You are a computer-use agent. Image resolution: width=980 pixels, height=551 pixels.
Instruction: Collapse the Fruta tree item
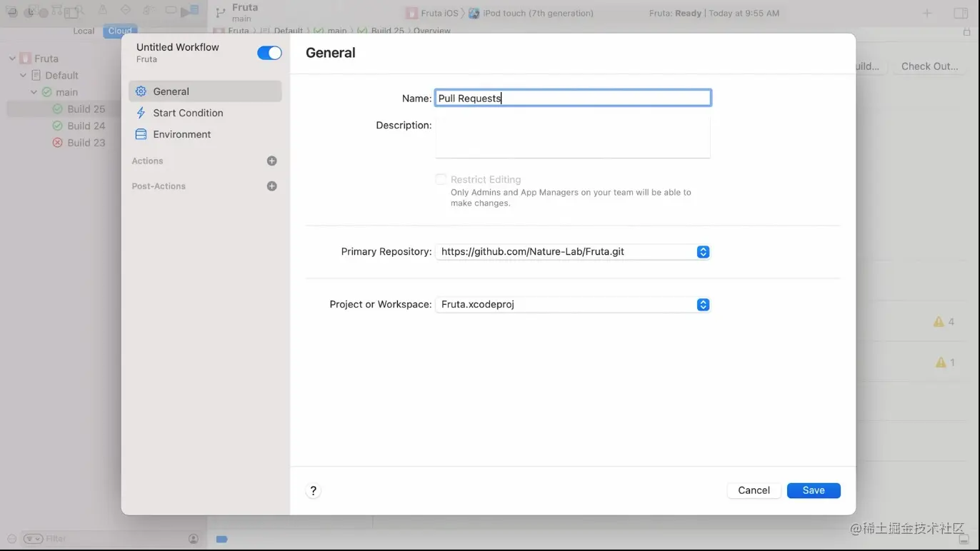pyautogui.click(x=12, y=59)
